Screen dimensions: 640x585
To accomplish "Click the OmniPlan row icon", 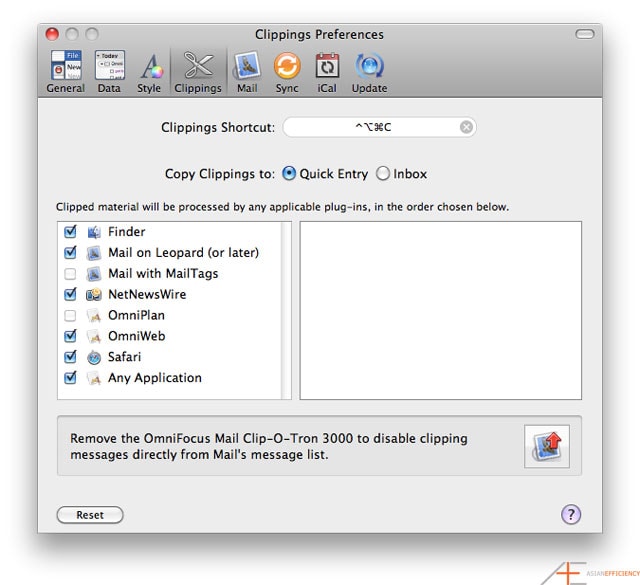I will tap(94, 315).
